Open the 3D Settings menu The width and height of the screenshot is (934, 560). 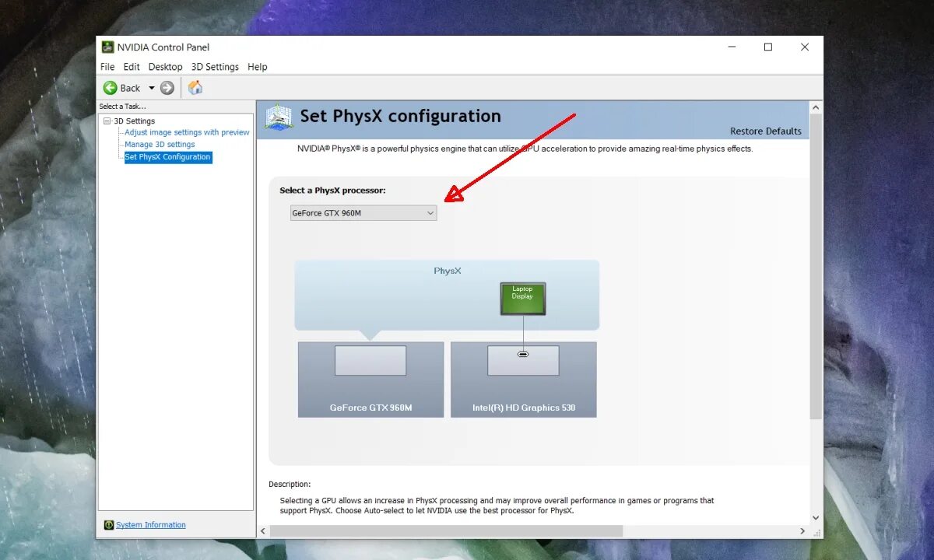[x=215, y=67]
